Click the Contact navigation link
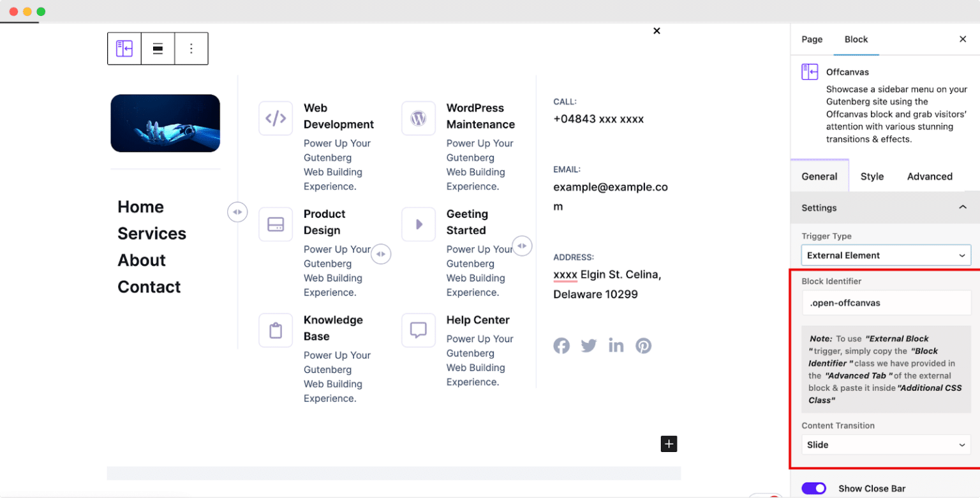 pos(149,287)
